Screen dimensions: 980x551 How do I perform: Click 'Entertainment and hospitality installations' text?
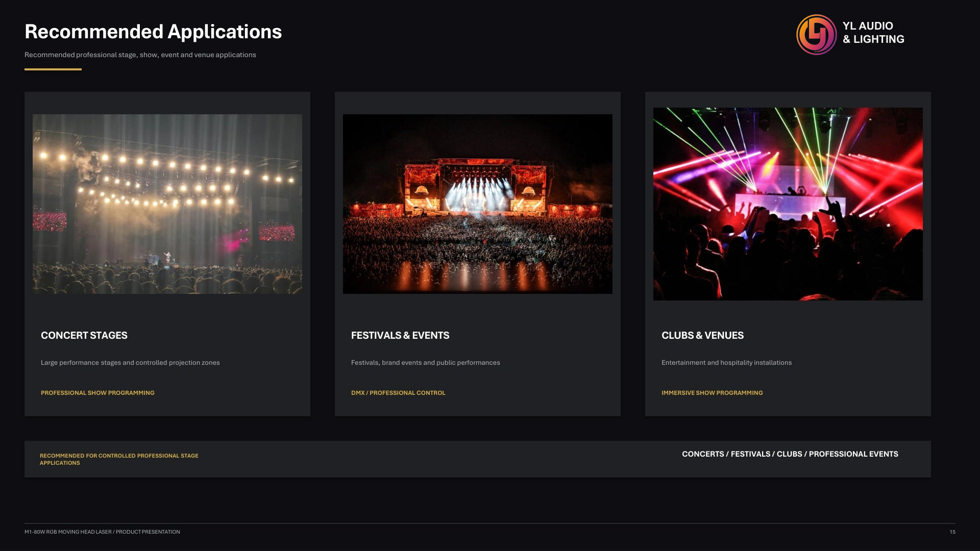click(x=727, y=363)
